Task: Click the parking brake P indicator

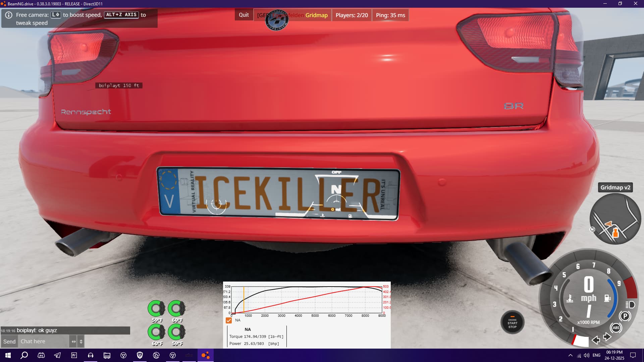Action: (625, 316)
